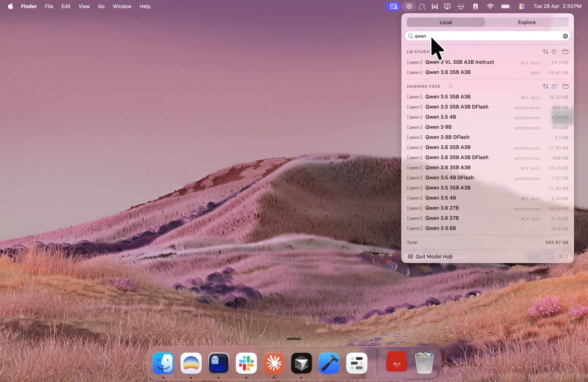Open the Window menu
This screenshot has width=588, height=382.
click(122, 6)
